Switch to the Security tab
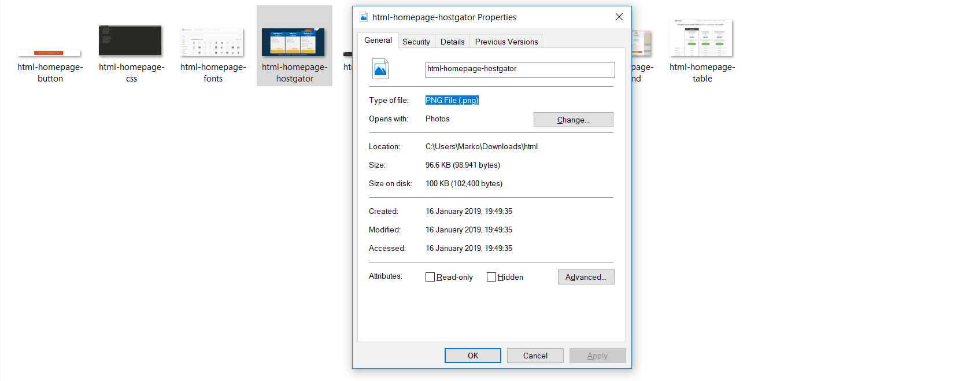 point(416,42)
